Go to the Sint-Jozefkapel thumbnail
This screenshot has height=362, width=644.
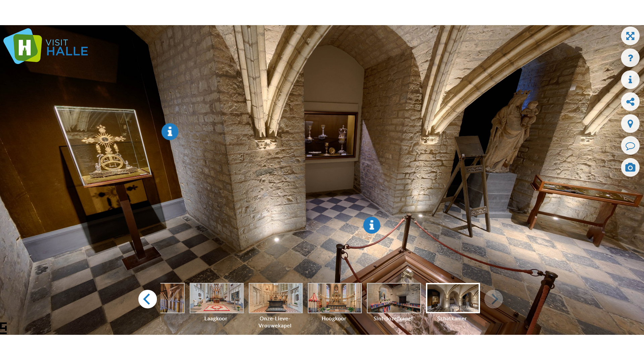[393, 298]
